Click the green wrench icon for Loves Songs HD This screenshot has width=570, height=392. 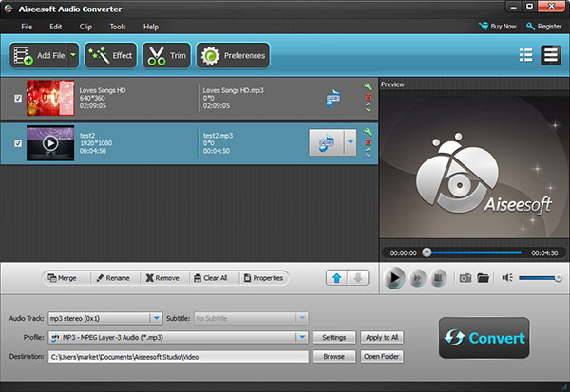click(x=368, y=86)
